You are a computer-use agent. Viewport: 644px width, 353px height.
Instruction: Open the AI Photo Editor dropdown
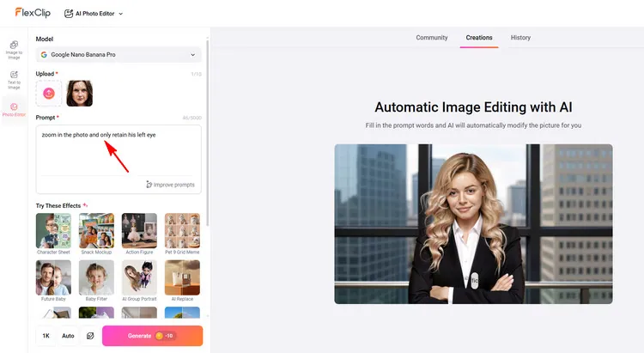coord(94,14)
